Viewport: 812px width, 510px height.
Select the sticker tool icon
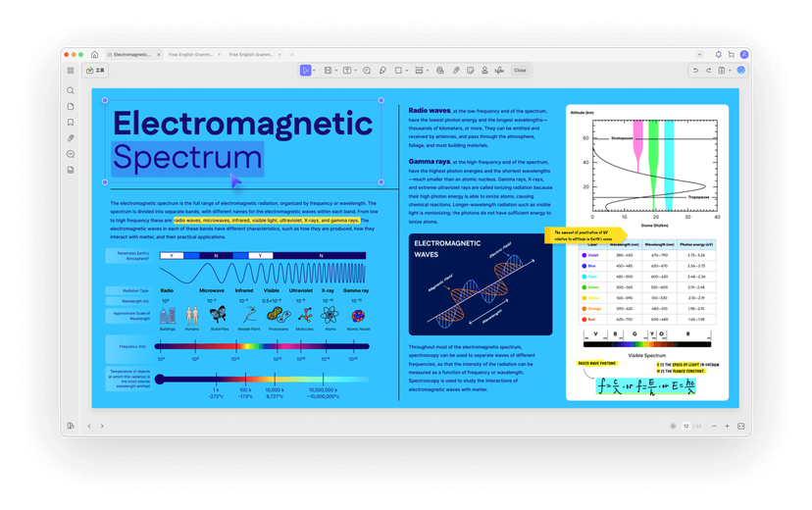[x=470, y=71]
